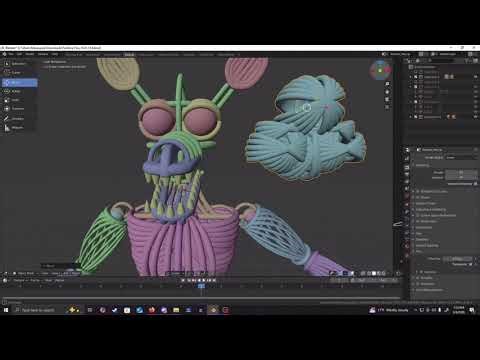Click the pan view hand icon
This screenshot has width=480, height=360.
pos(387,91)
